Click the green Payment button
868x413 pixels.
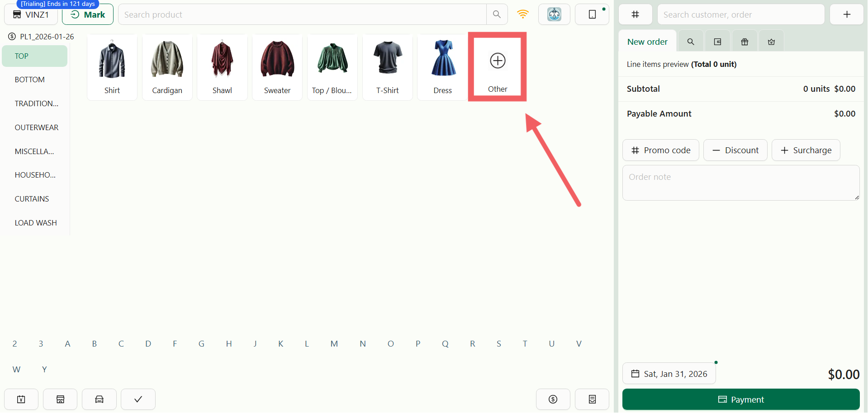pyautogui.click(x=741, y=399)
